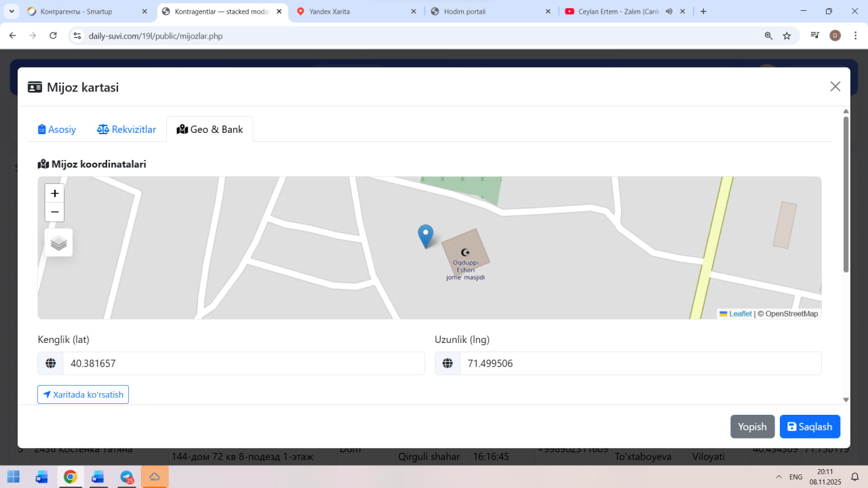Zoom in on the customer map
This screenshot has width=868, height=488.
pyautogui.click(x=55, y=193)
